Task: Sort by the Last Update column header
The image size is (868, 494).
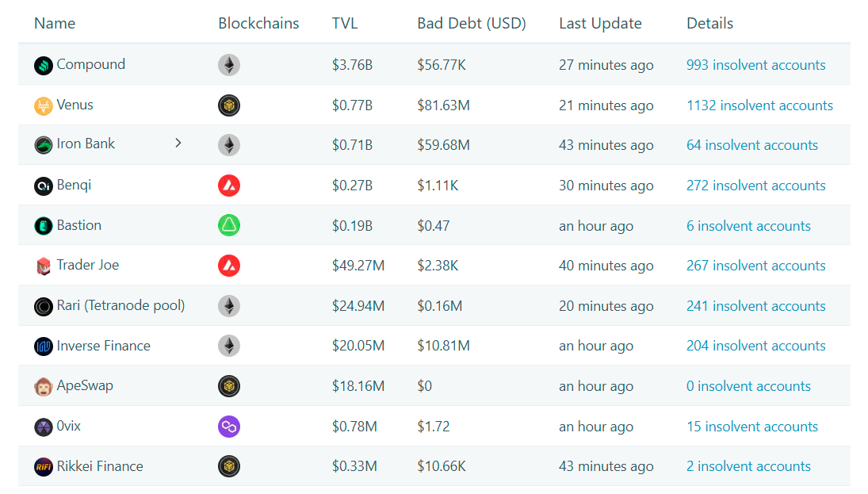Action: tap(600, 23)
